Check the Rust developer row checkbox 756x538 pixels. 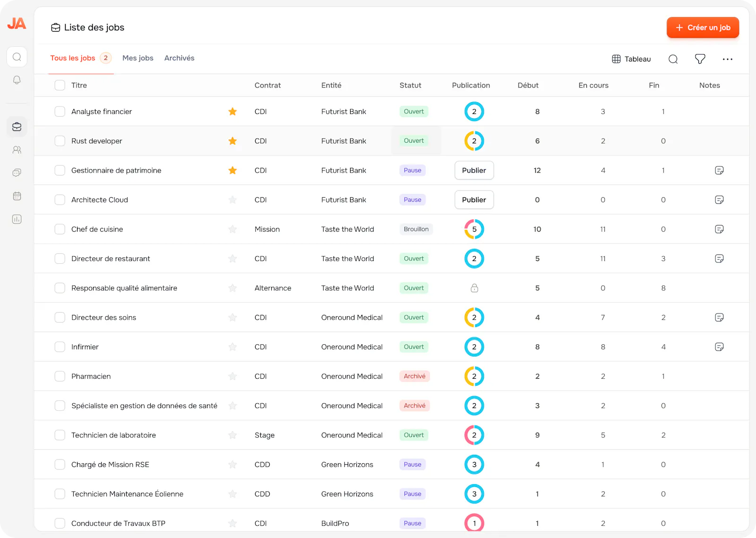click(60, 141)
